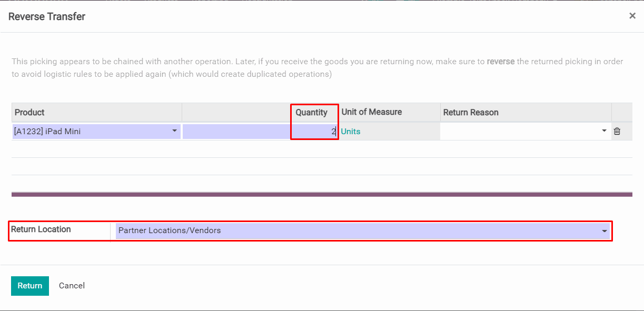The width and height of the screenshot is (644, 311).
Task: Close the Reverse Transfer dialog
Action: click(632, 16)
